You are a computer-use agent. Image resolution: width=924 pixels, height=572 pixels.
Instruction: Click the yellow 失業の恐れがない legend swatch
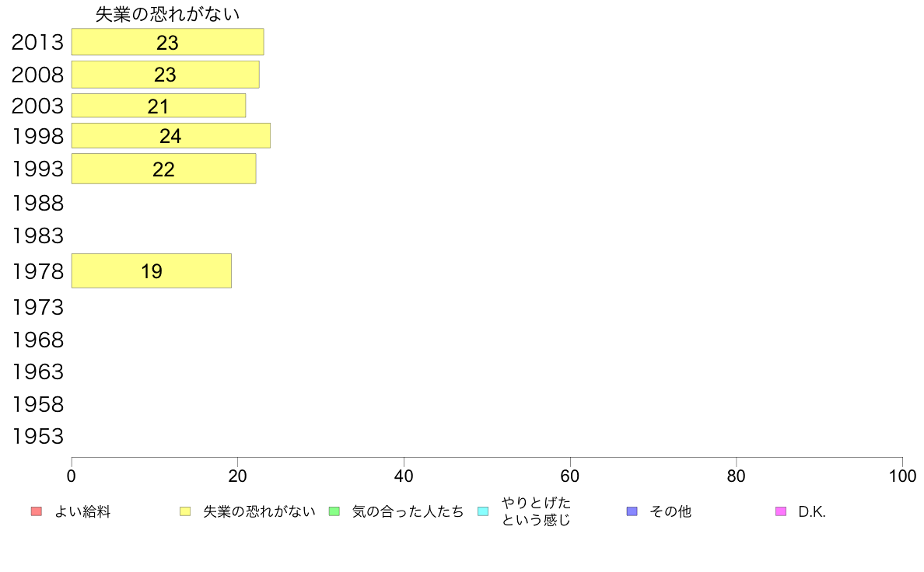tap(185, 511)
